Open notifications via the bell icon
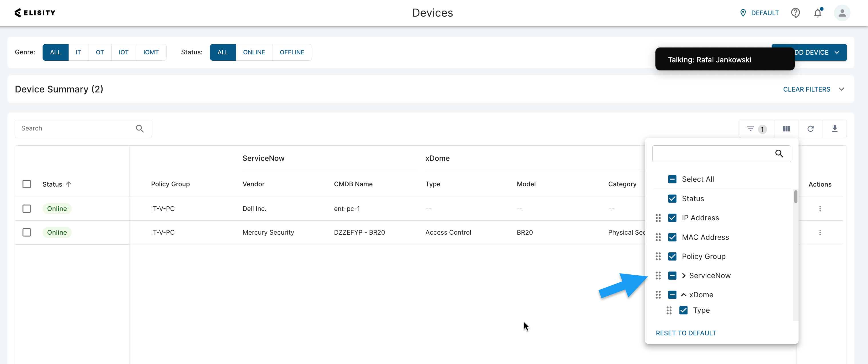 point(818,13)
